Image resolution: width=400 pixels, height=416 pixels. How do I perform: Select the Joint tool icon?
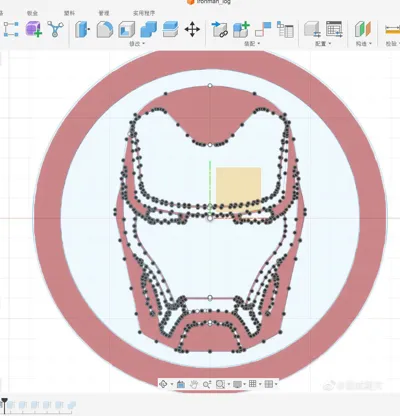(x=263, y=29)
